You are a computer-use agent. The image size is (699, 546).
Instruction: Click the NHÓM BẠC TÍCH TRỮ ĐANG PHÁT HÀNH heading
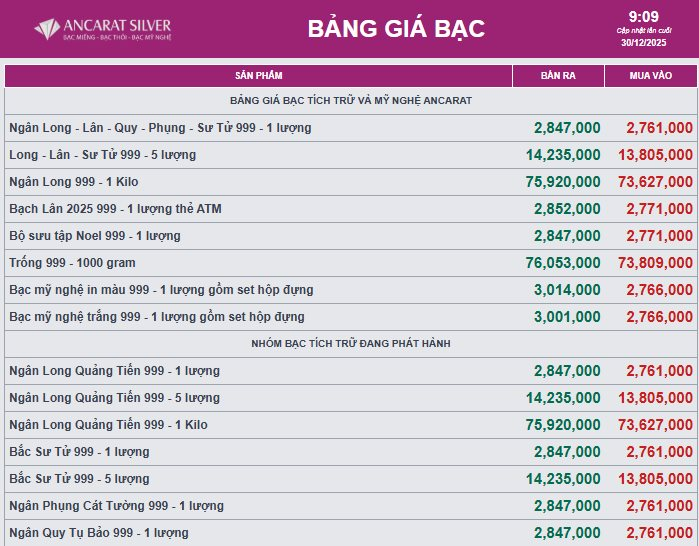(350, 343)
